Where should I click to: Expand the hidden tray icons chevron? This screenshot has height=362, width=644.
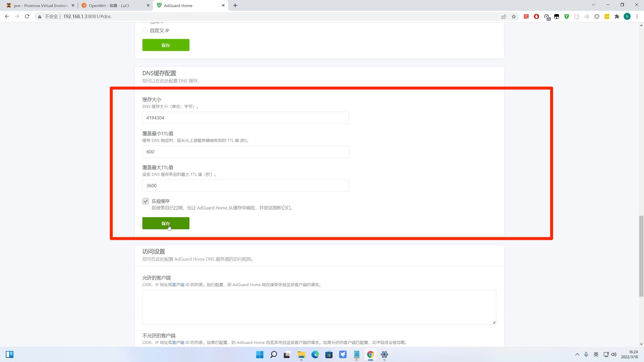pos(577,354)
